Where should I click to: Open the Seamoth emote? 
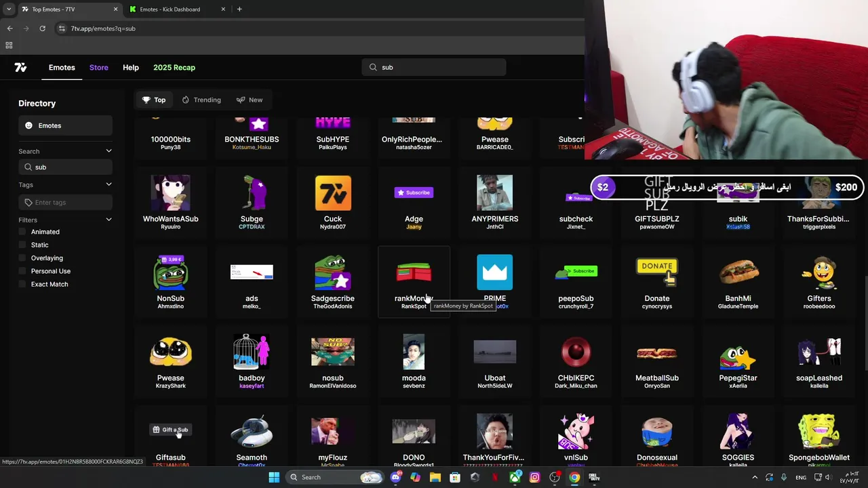(252, 436)
